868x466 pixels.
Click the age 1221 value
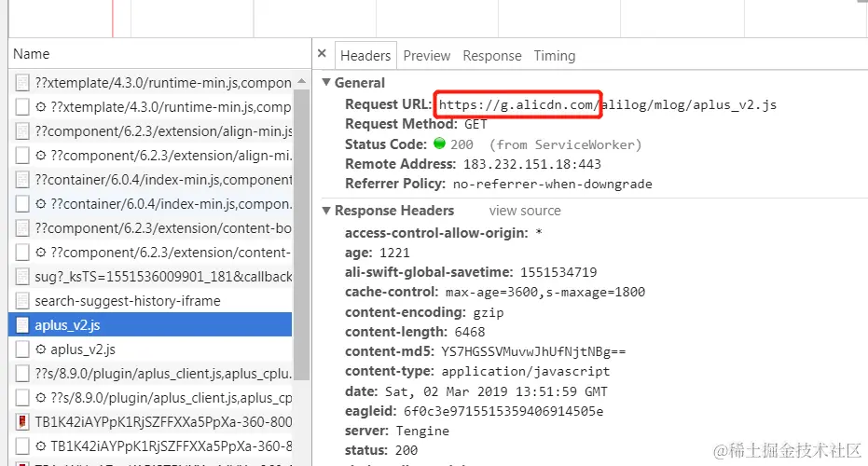pos(394,253)
